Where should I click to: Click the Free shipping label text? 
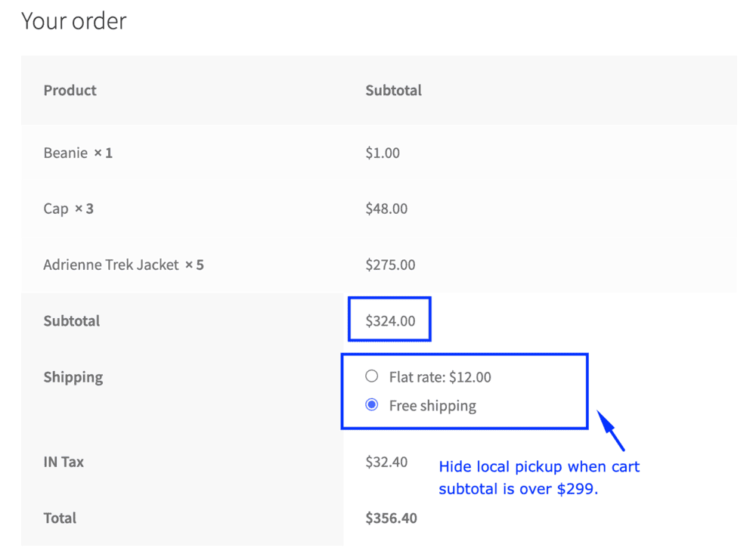432,406
